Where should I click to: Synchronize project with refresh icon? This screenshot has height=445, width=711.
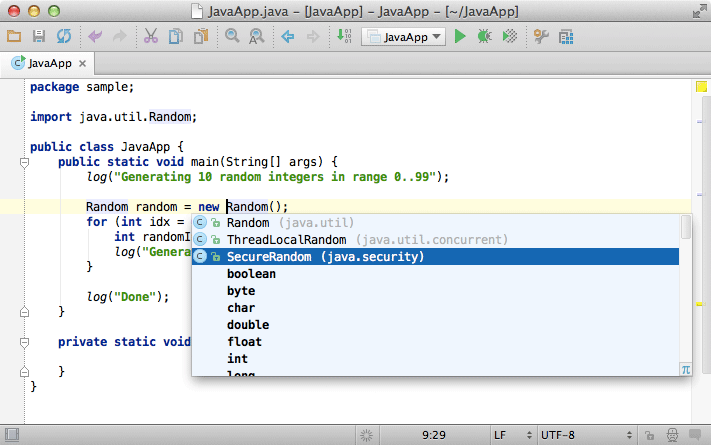(x=64, y=36)
